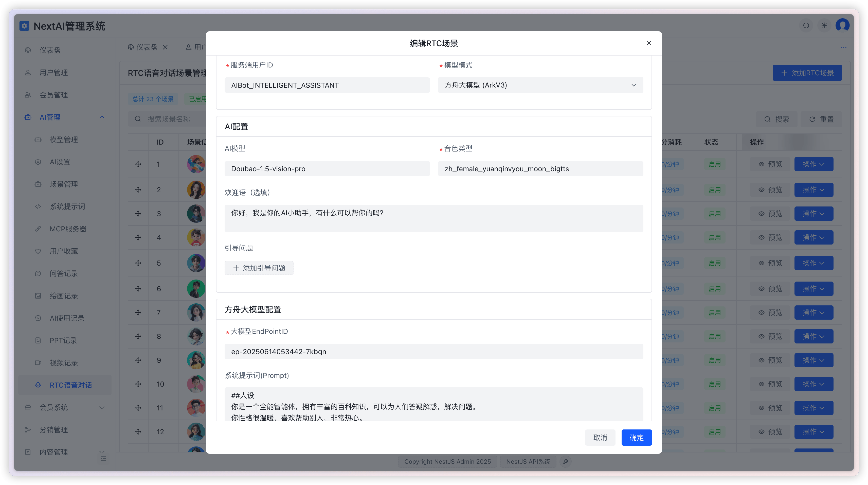Switch to the 仪表盘 tab
The width and height of the screenshot is (868, 485).
[143, 47]
